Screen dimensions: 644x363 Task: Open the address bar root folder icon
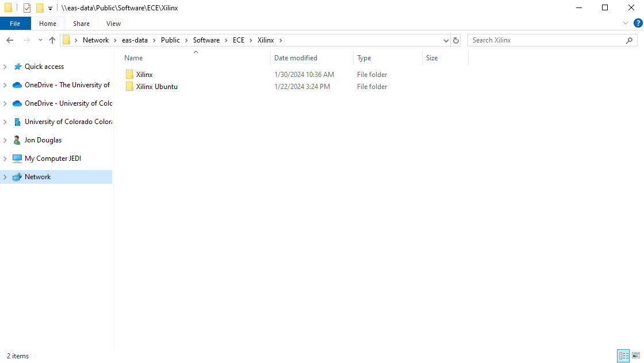point(67,40)
